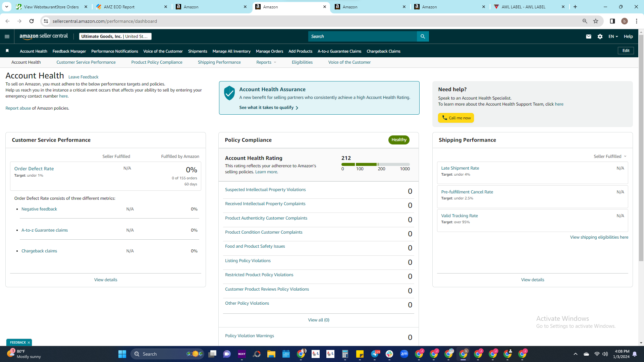Viewport: 644px width, 362px height.
Task: Open a new browser tab with the plus icon
Action: coord(575,7)
